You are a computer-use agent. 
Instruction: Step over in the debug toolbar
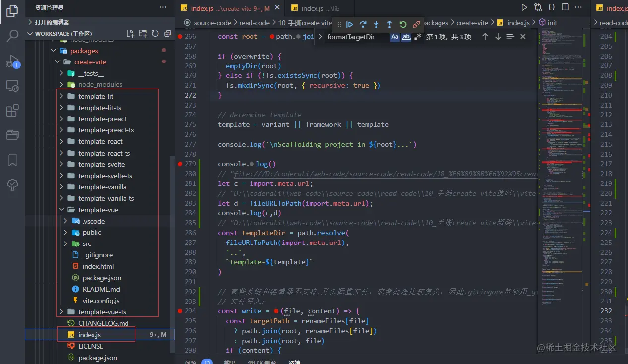(x=363, y=24)
